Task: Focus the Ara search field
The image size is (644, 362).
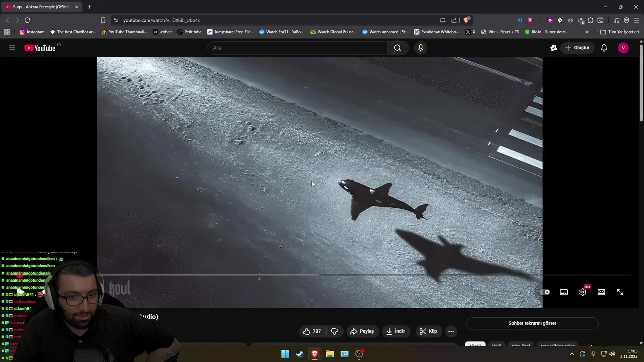Action: point(297,48)
